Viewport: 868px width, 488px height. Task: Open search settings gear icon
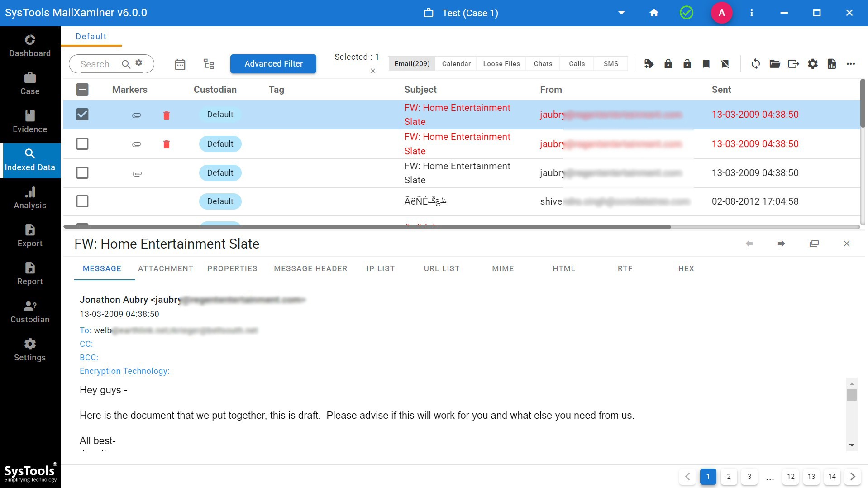(x=139, y=63)
